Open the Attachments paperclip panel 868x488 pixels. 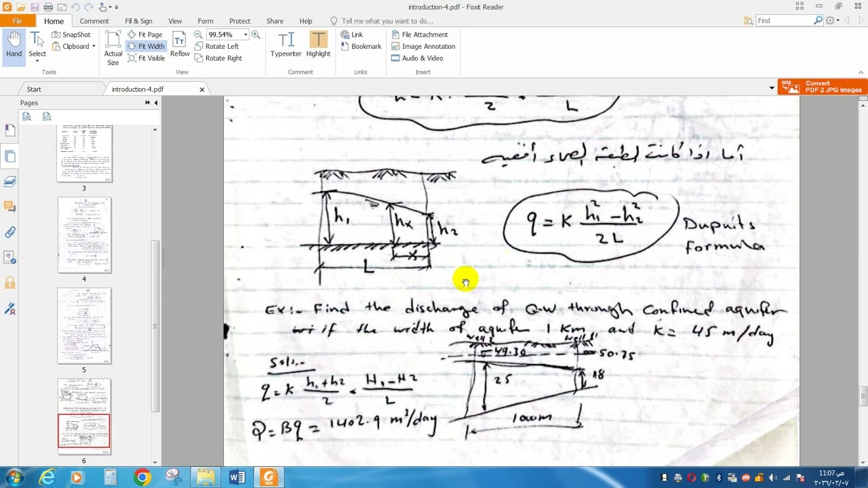(9, 232)
